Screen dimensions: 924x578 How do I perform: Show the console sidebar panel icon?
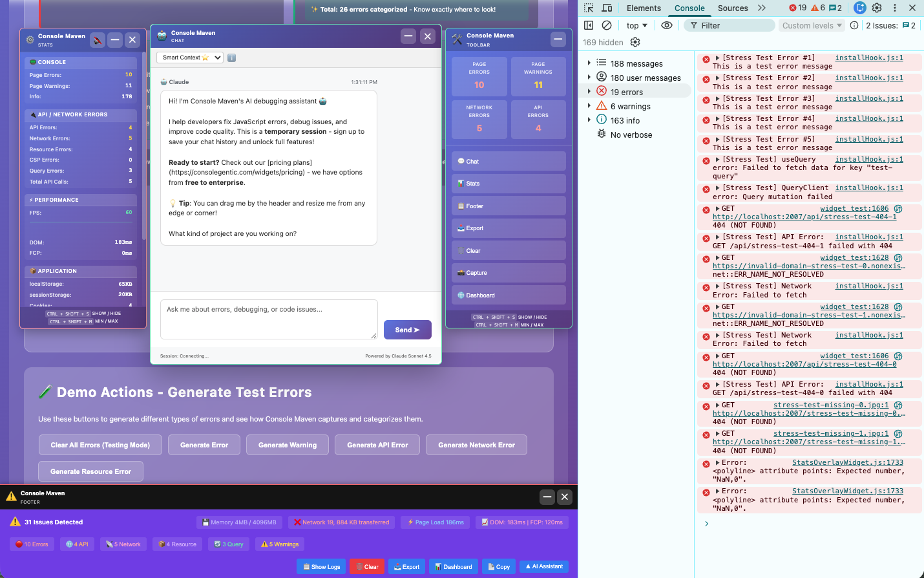pos(588,25)
